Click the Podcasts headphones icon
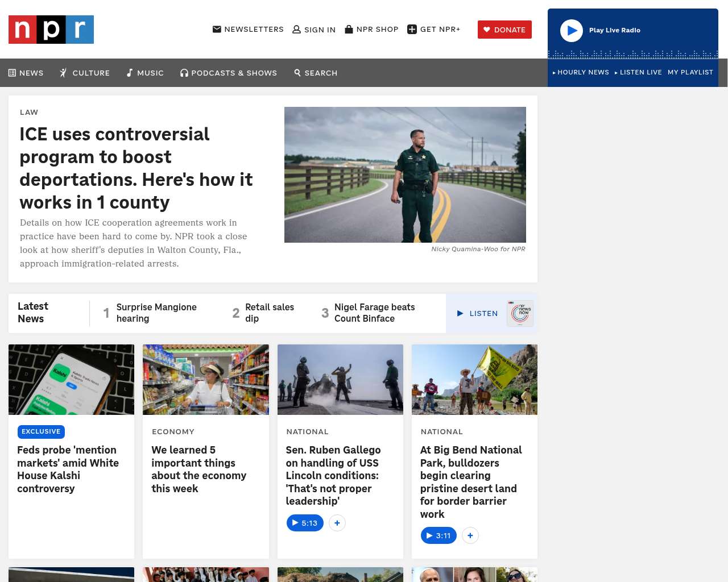728x582 pixels. click(184, 73)
